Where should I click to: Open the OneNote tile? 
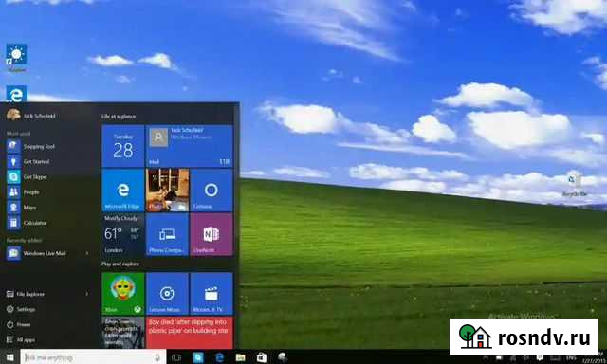click(x=212, y=234)
